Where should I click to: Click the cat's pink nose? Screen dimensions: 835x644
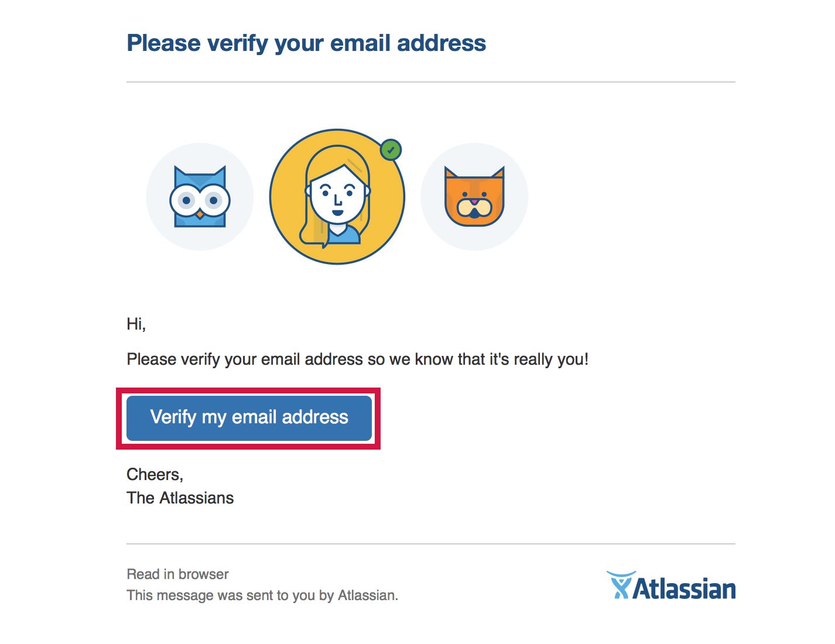[474, 203]
